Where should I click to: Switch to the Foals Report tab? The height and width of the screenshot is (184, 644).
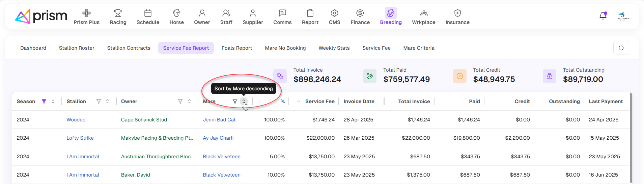point(237,48)
